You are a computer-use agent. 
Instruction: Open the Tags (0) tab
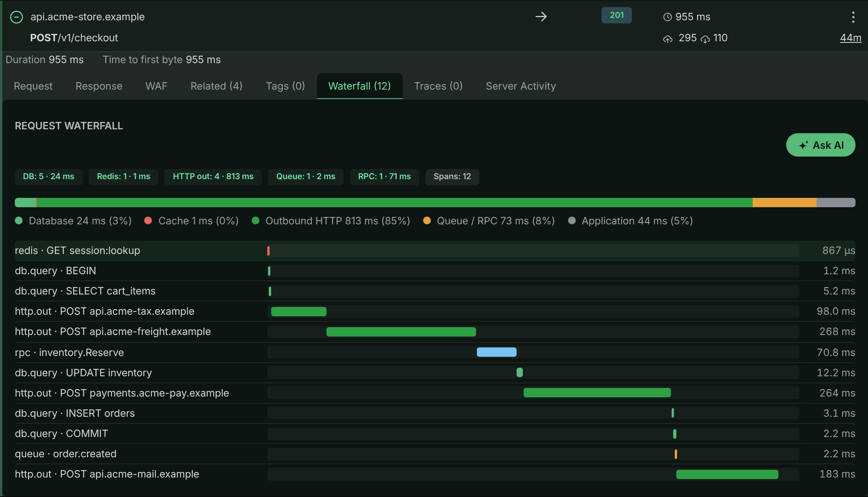point(286,86)
